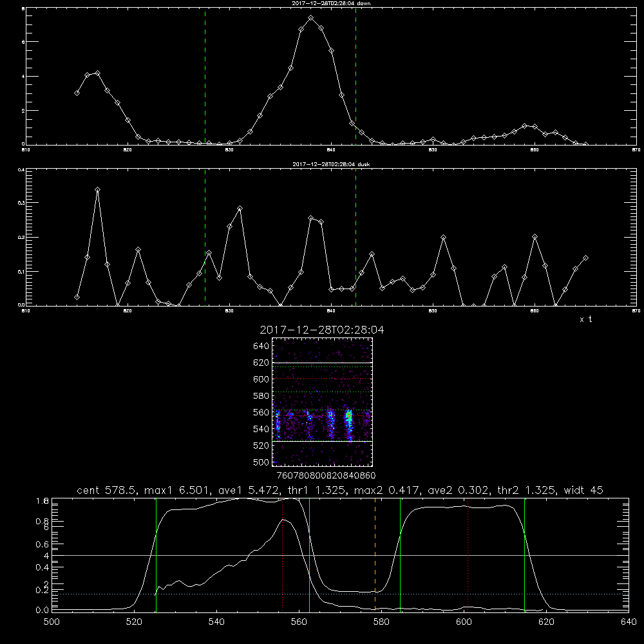Click the spectrogram title 2017-12-28T02:28:04
Viewport: 644px width, 644px height.
[x=322, y=330]
